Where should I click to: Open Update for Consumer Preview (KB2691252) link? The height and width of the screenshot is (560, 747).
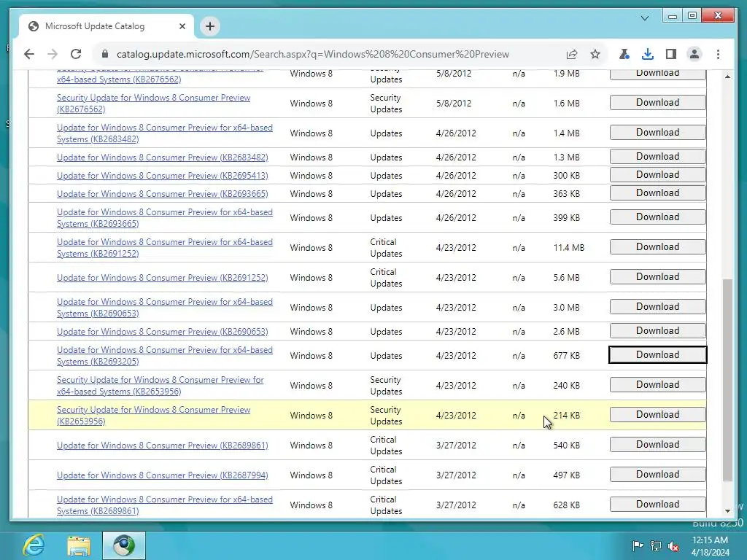click(x=163, y=278)
